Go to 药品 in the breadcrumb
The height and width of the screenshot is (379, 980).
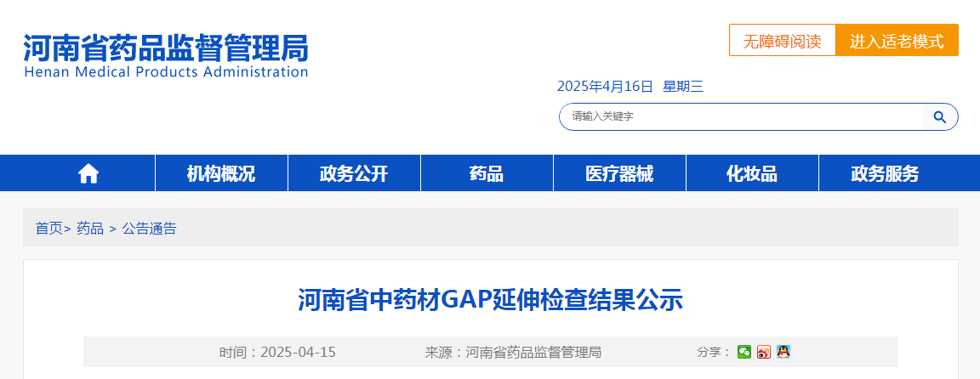(90, 229)
